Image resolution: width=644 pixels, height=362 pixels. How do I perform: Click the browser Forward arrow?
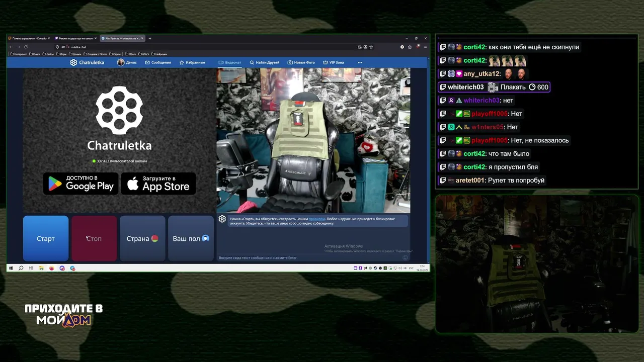click(18, 47)
